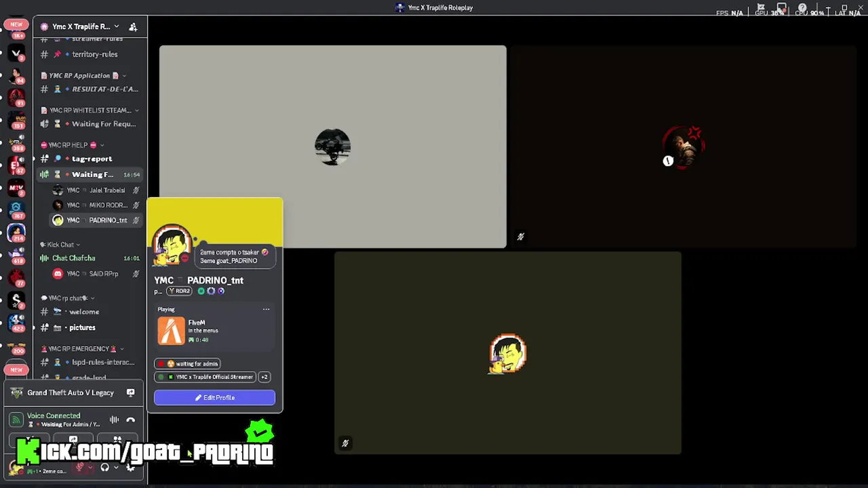Click the waiting for admin role chip
The height and width of the screenshot is (488, 868).
(x=187, y=363)
